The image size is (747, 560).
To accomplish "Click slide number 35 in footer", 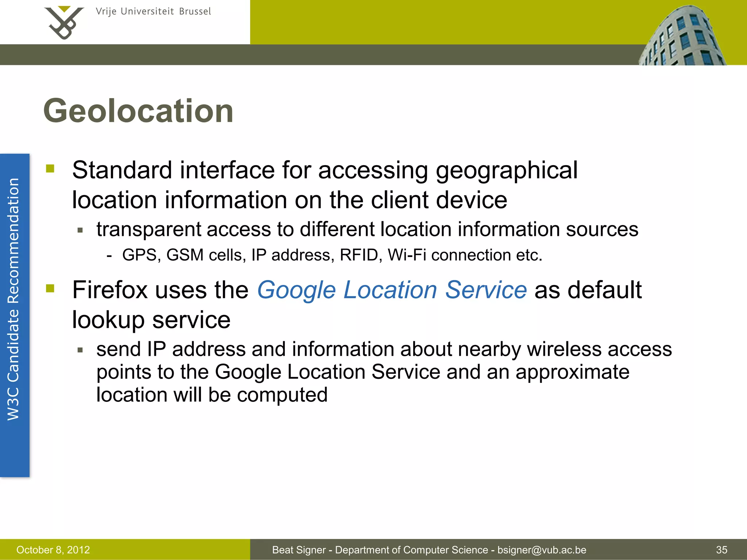I will tap(721, 550).
